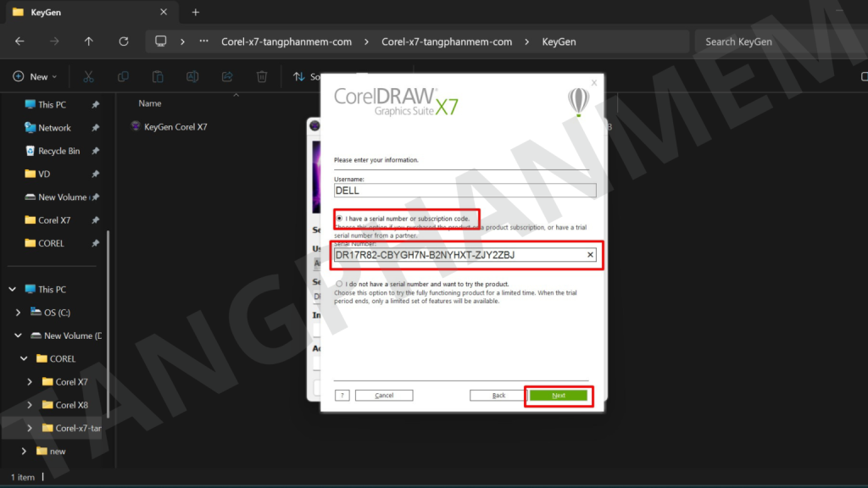Click the Cut icon in Explorer toolbar
Viewport: 868px width, 488px height.
click(88, 76)
